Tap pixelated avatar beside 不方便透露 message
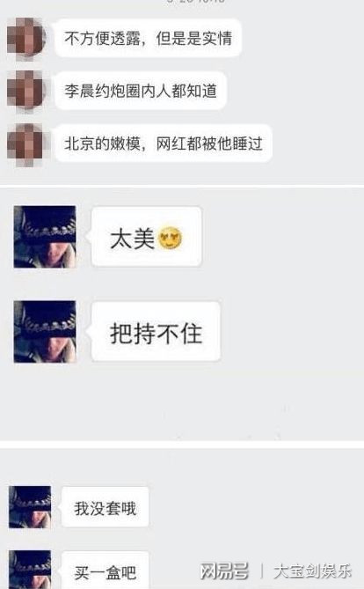This screenshot has height=589, width=364. tap(26, 39)
